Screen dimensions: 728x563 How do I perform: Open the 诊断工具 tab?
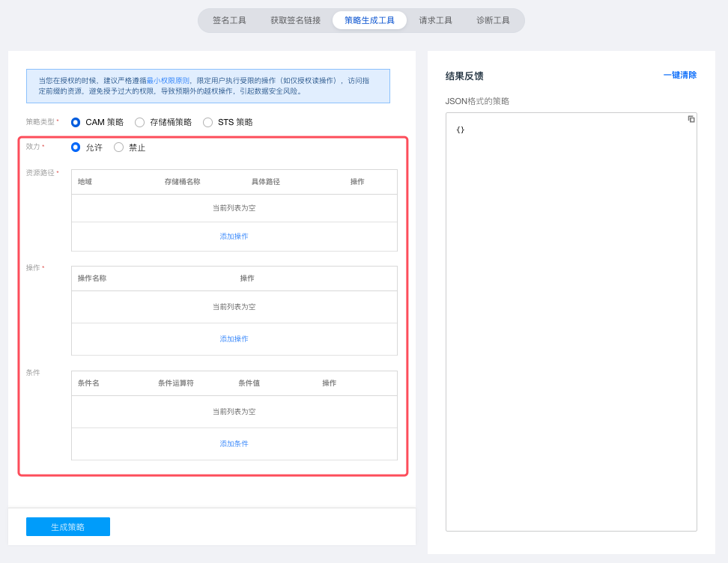(493, 20)
